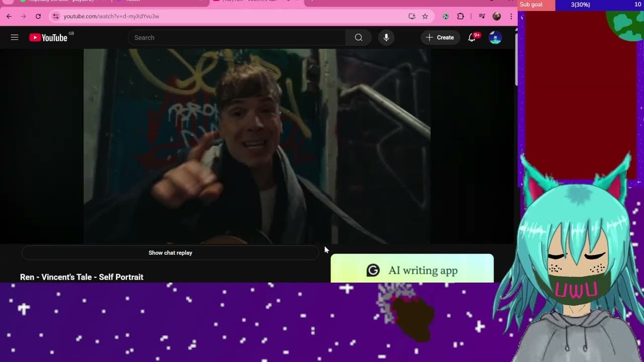This screenshot has width=644, height=362.
Task: Click the Create button
Action: pos(440,38)
